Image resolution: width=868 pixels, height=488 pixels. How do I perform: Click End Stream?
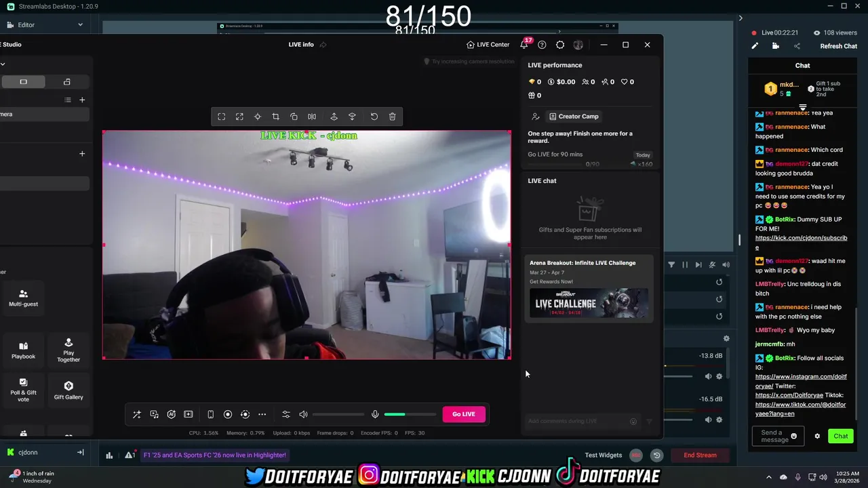700,455
